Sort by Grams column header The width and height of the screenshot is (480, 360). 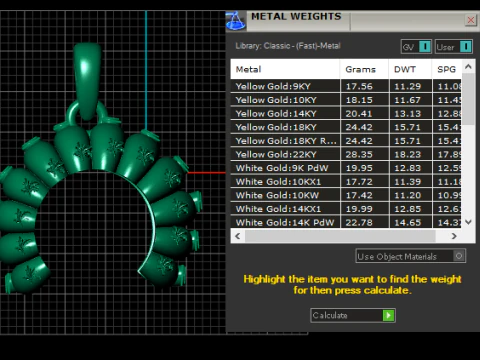click(364, 69)
